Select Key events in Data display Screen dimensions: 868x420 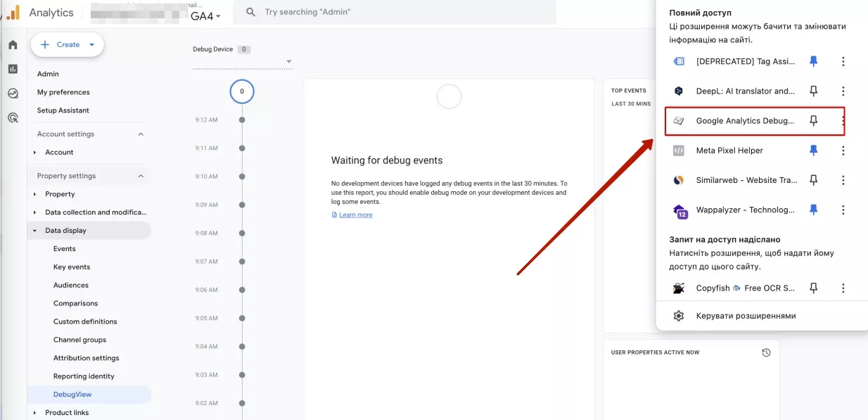[72, 267]
